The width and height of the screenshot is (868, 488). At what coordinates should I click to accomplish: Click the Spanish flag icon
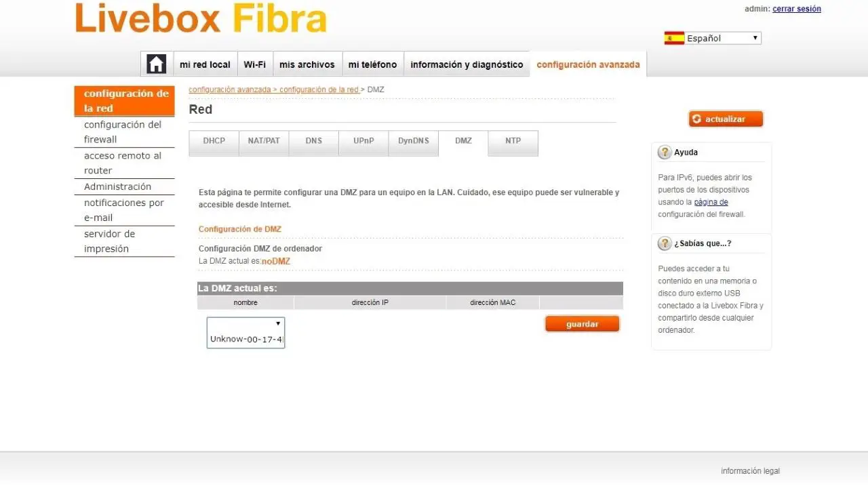click(674, 38)
